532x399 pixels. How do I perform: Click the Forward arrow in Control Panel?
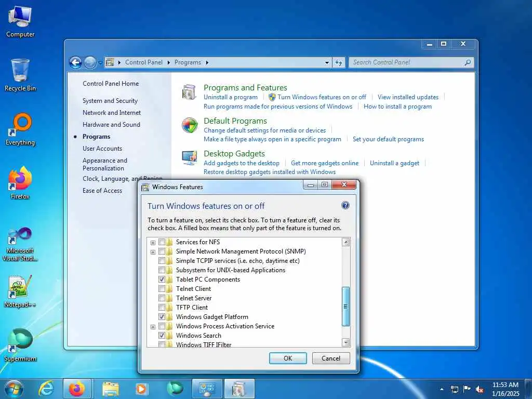click(x=90, y=62)
